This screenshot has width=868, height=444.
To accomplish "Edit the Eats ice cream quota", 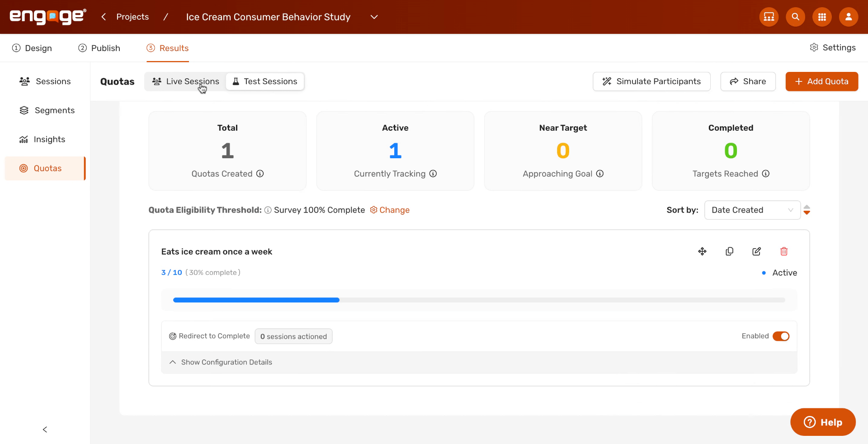I will (756, 251).
